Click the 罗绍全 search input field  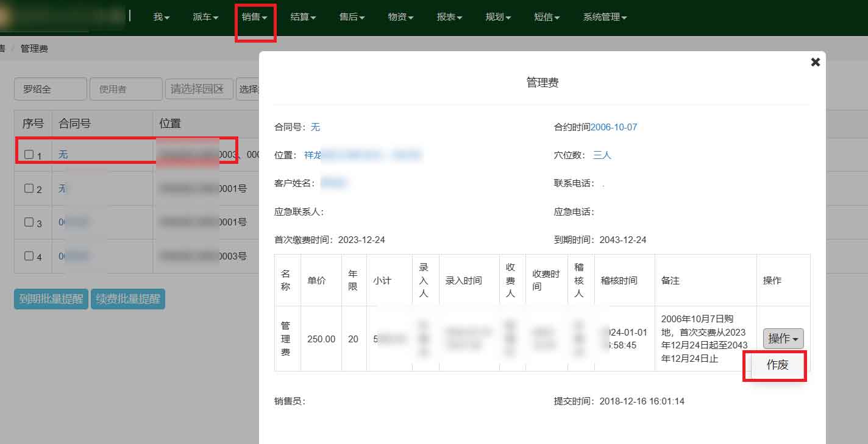pos(50,88)
